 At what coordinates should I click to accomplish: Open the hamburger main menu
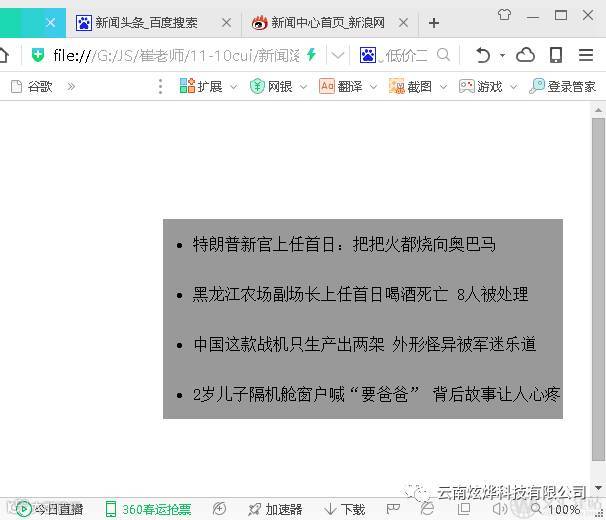click(586, 55)
